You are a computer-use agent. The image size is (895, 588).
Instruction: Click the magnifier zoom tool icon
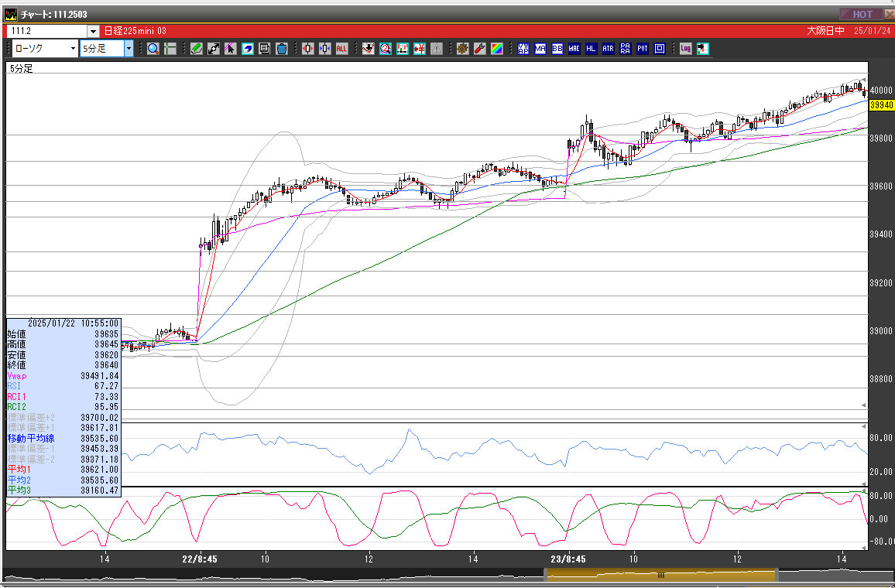(x=153, y=49)
